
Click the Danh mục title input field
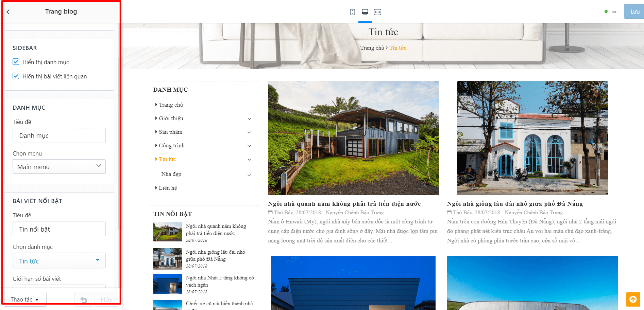[59, 135]
